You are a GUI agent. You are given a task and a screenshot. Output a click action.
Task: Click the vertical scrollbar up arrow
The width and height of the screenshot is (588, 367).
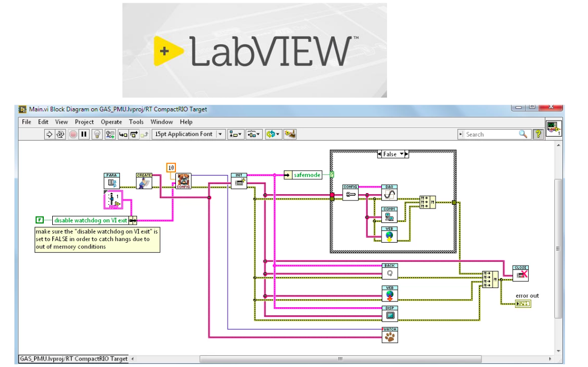click(x=558, y=145)
